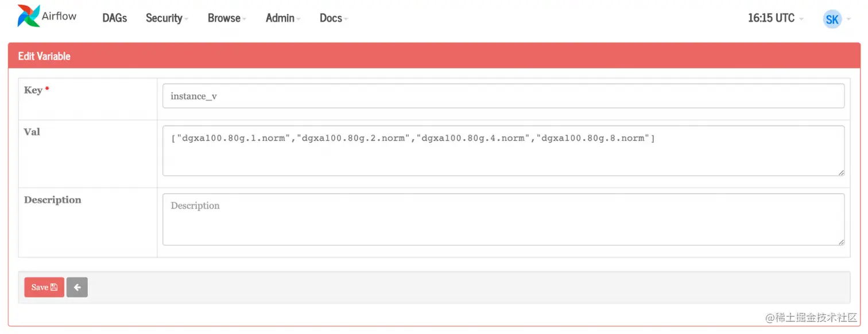
Task: Select the DAGs menu item
Action: 114,18
